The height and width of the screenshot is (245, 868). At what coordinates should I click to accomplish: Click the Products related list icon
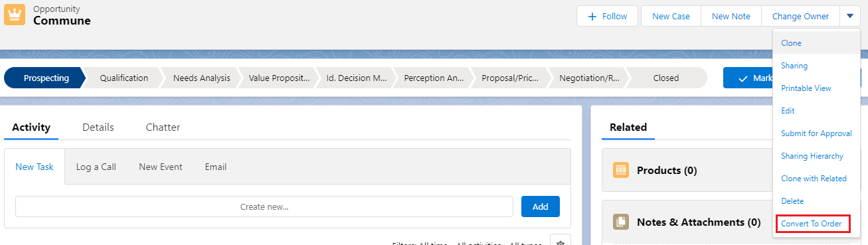coord(621,171)
